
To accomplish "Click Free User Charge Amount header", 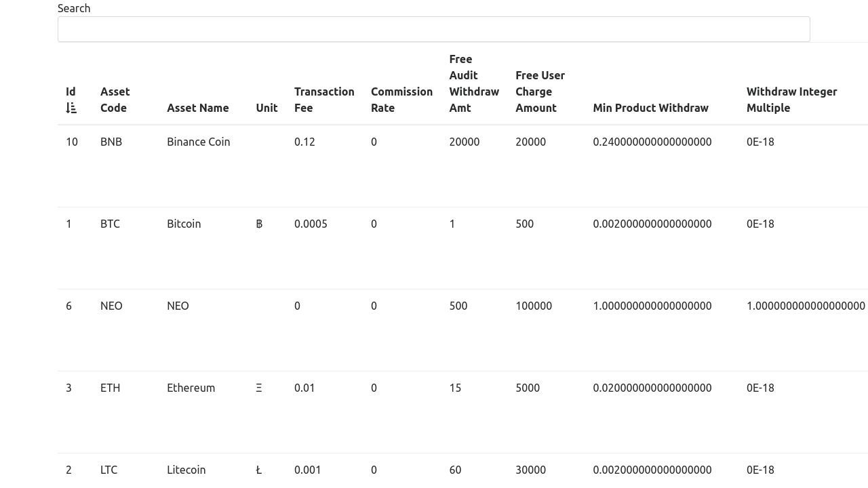I will click(540, 91).
